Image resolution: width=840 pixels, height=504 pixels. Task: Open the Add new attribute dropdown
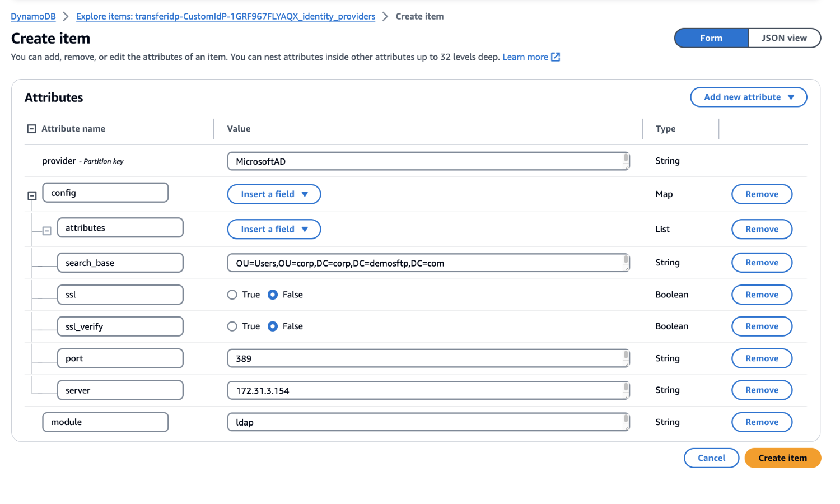748,97
